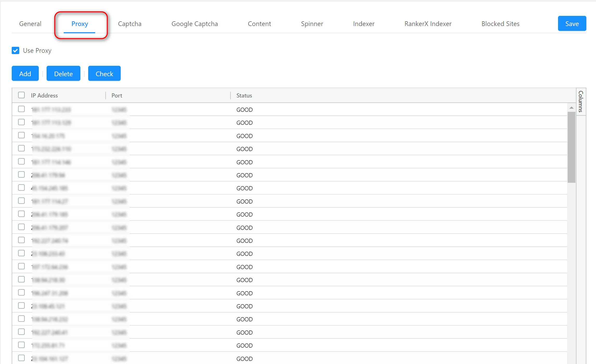The height and width of the screenshot is (364, 596).
Task: Run the proxy Check button
Action: tap(104, 74)
